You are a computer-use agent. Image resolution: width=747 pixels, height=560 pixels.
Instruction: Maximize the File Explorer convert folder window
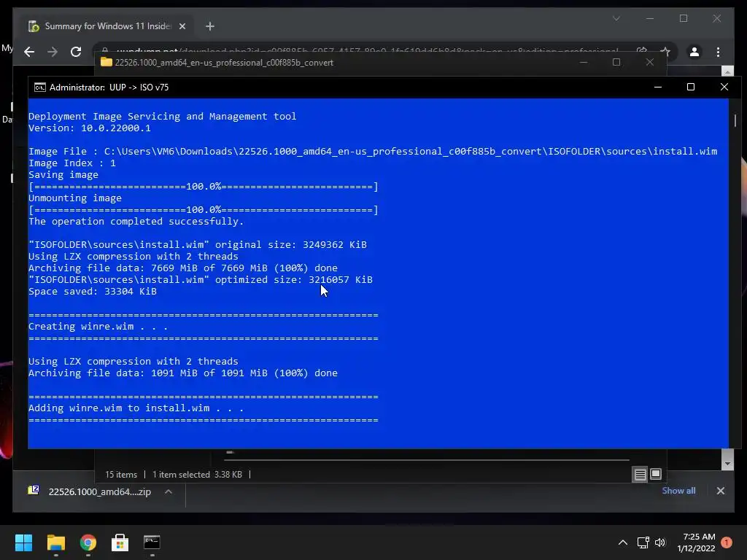pyautogui.click(x=616, y=63)
